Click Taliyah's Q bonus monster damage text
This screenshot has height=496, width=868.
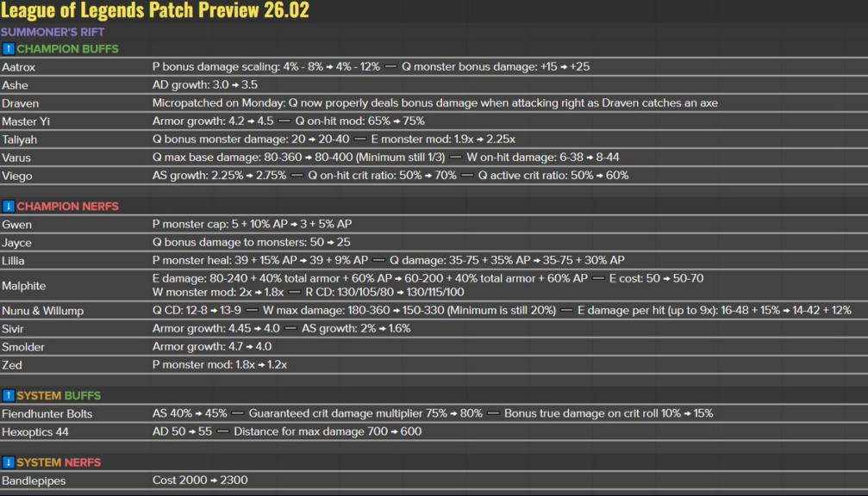251,139
